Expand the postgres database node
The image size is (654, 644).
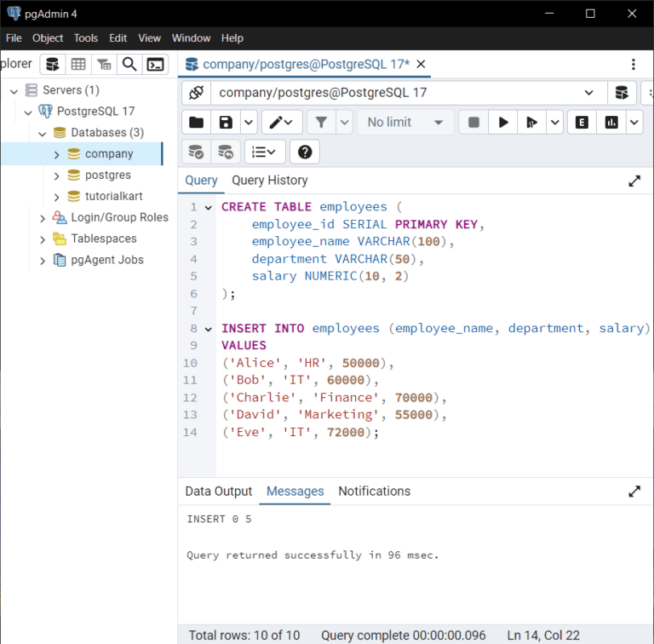[x=57, y=176]
